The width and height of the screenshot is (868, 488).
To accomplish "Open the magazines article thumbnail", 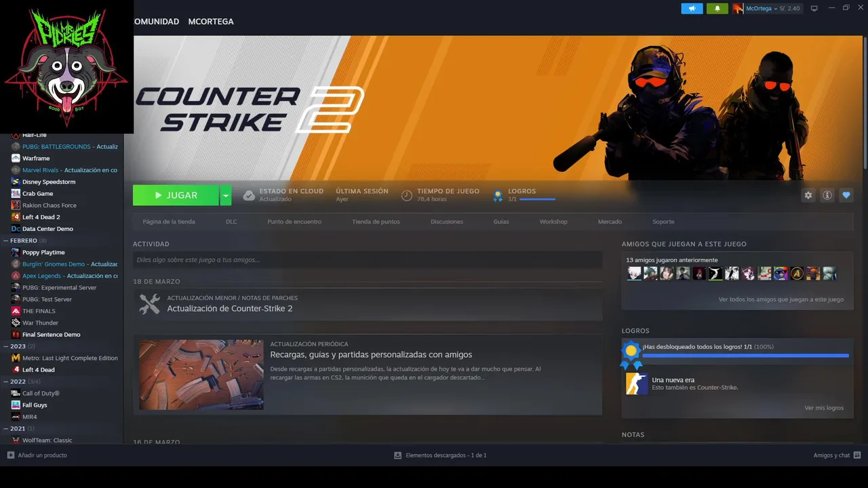I will 201,375.
